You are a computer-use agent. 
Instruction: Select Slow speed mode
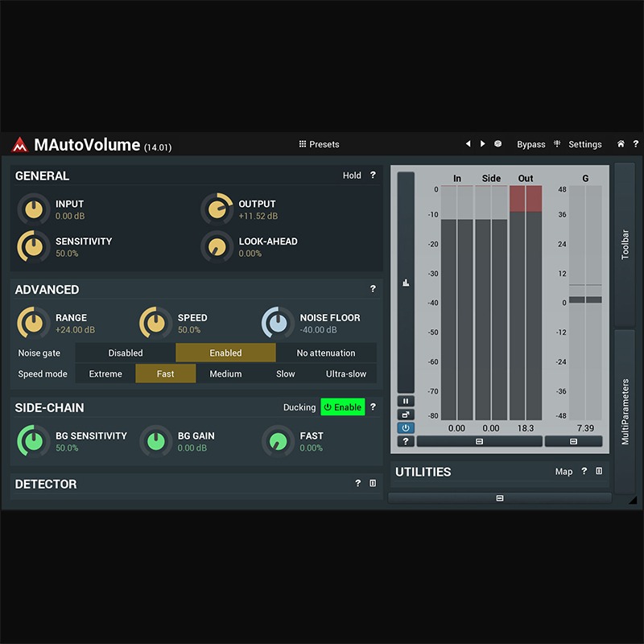(286, 374)
